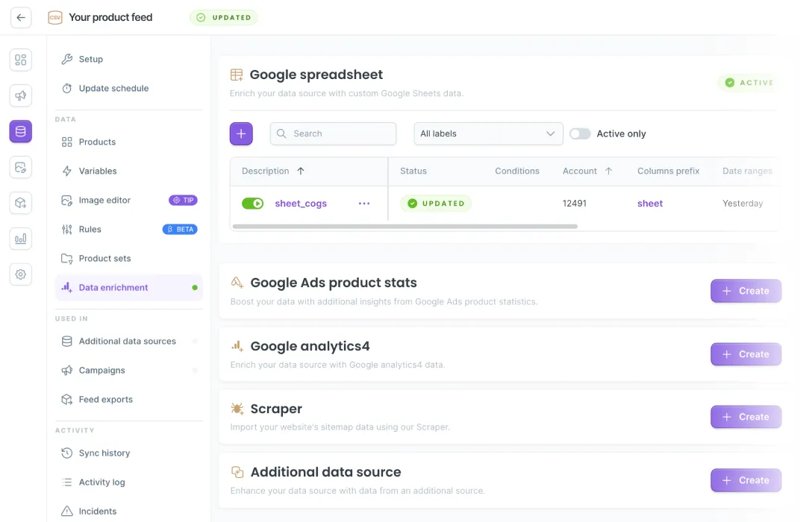Create Additional data source enrichment
Screen dimensions: 812x522
(x=746, y=480)
